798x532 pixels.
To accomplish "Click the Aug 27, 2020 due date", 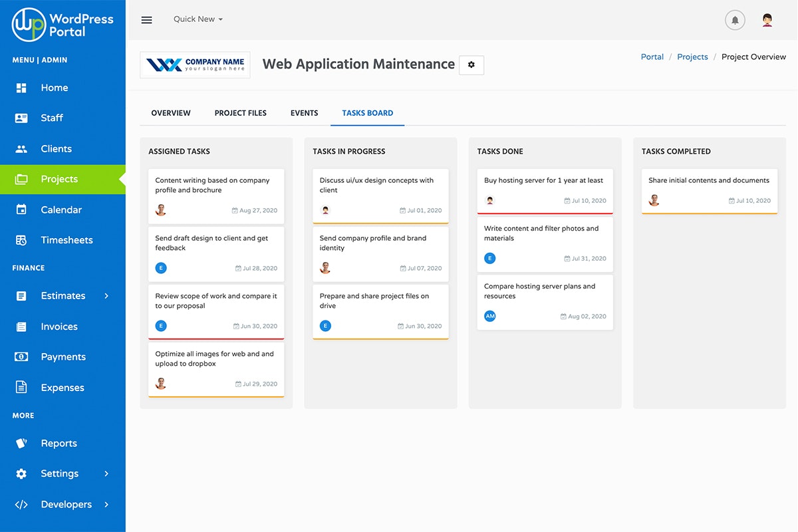I will (x=255, y=211).
